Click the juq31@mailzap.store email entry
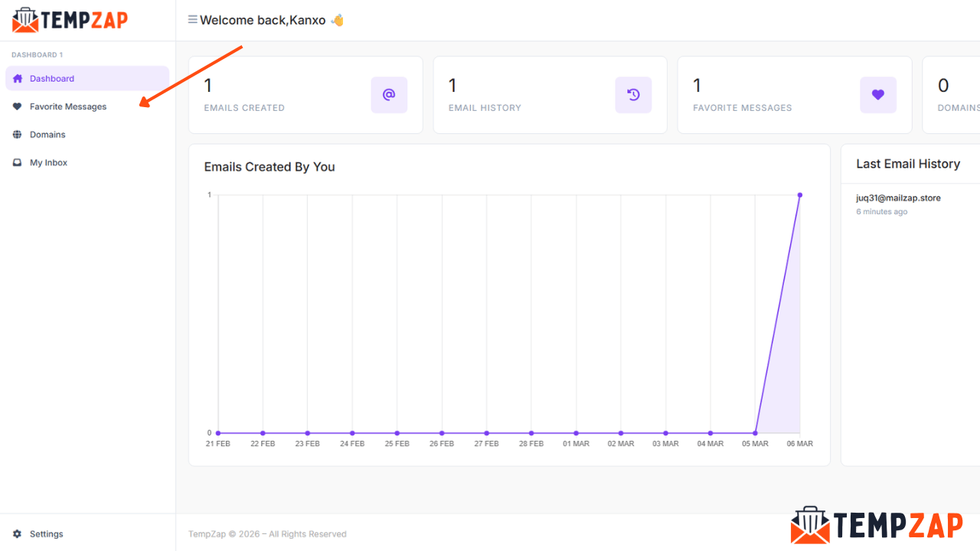Screen dimensions: 980x551 pyautogui.click(x=898, y=198)
